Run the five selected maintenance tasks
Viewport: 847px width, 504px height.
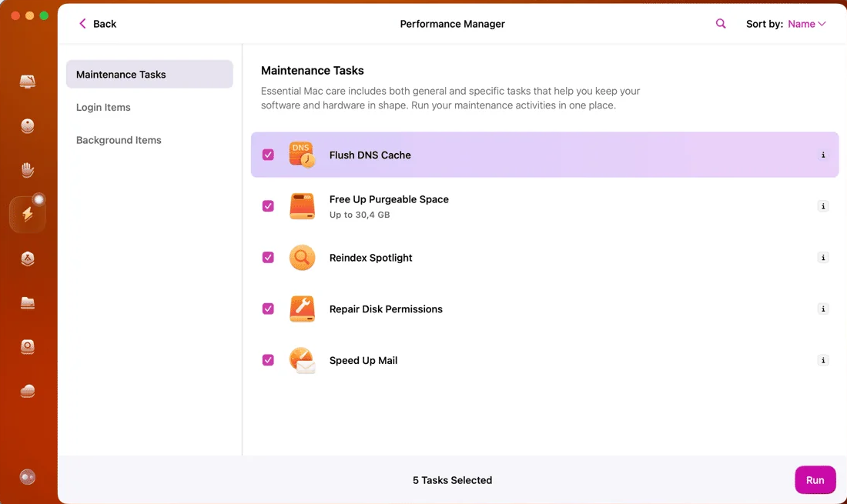point(815,479)
